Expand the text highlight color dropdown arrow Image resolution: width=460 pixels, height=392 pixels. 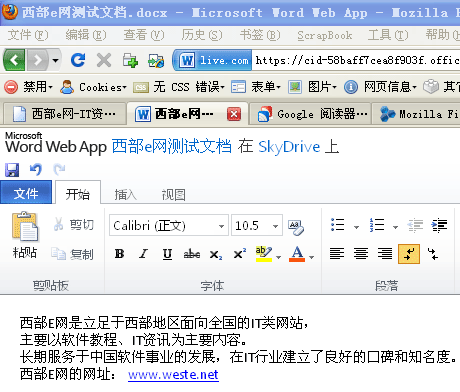pyautogui.click(x=279, y=257)
